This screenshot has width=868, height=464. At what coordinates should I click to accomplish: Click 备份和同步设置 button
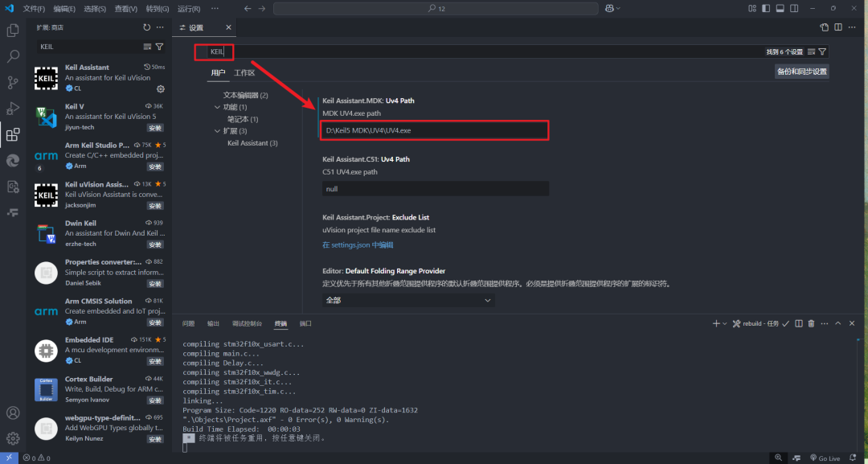801,72
